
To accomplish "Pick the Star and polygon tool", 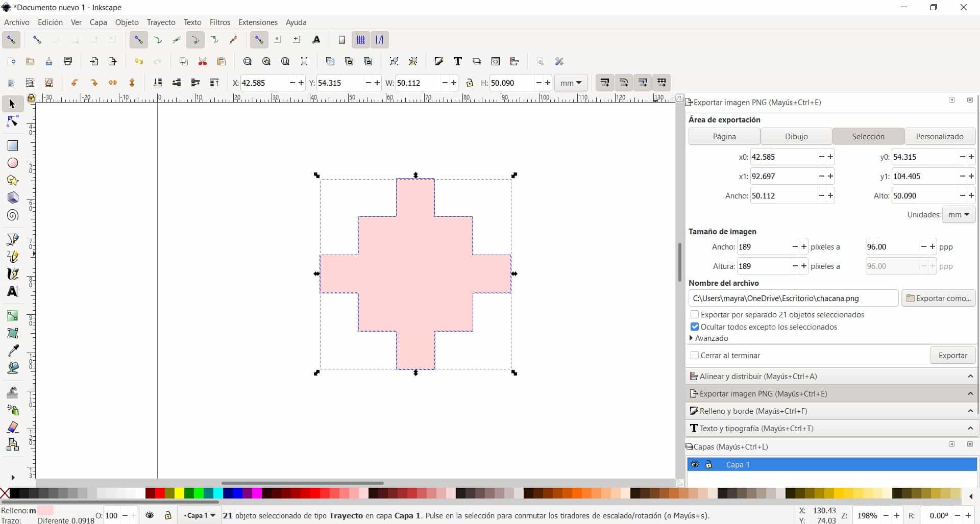I will coord(12,180).
